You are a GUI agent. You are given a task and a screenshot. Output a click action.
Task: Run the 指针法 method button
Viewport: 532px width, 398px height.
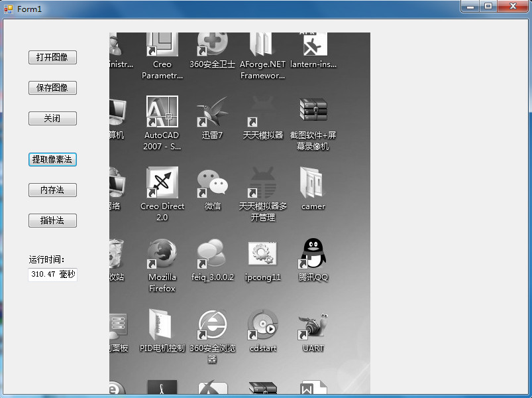[x=52, y=220]
